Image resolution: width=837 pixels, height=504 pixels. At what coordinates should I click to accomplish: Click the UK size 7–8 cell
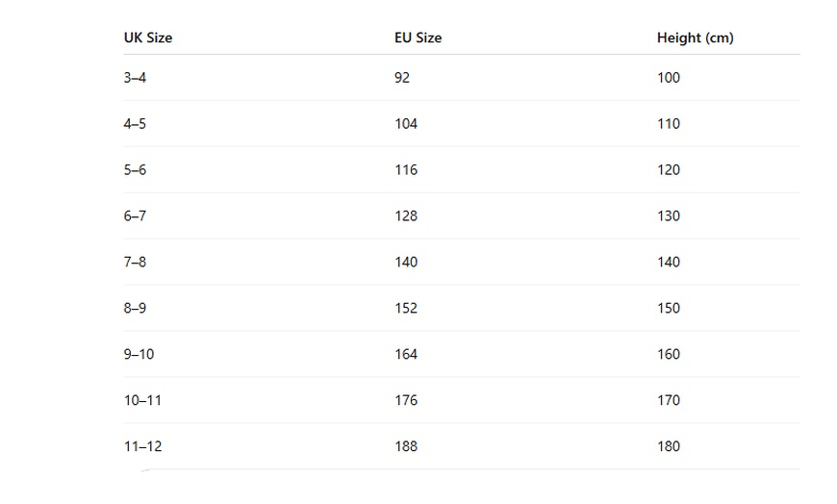(x=135, y=263)
